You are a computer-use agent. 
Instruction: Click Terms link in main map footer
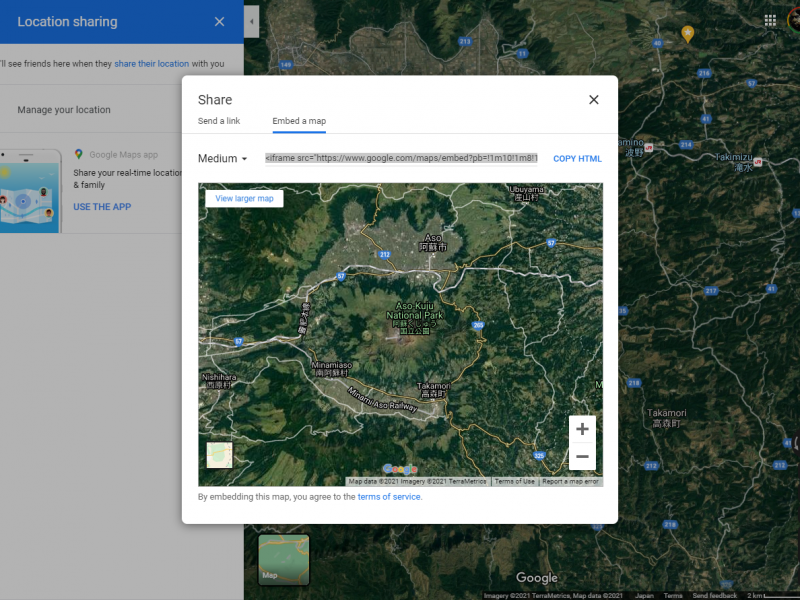click(673, 595)
